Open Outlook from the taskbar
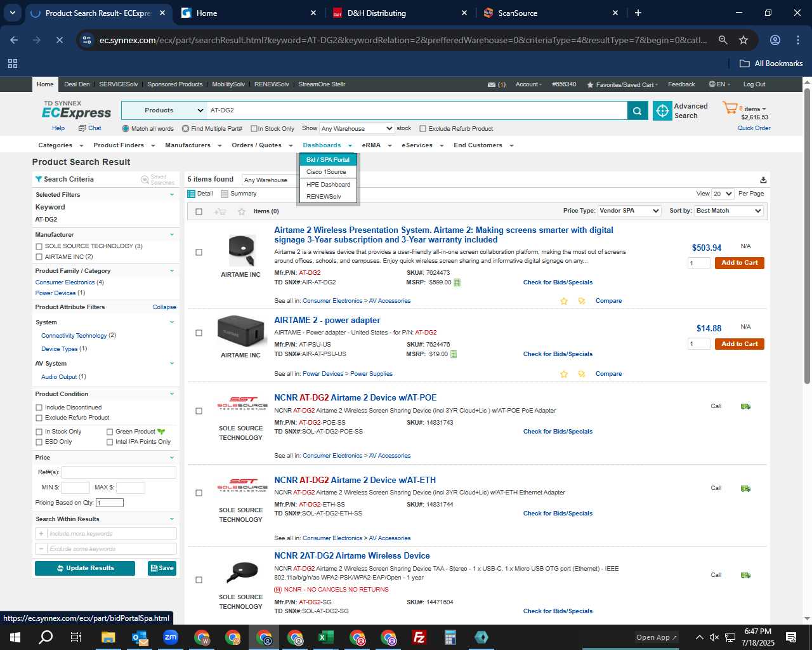This screenshot has height=650, width=812. tap(140, 637)
